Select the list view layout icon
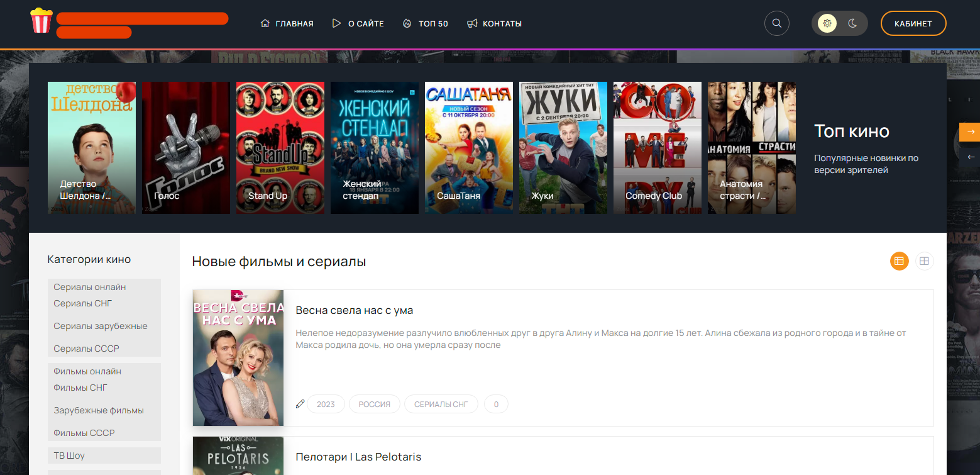980x475 pixels. [899, 261]
